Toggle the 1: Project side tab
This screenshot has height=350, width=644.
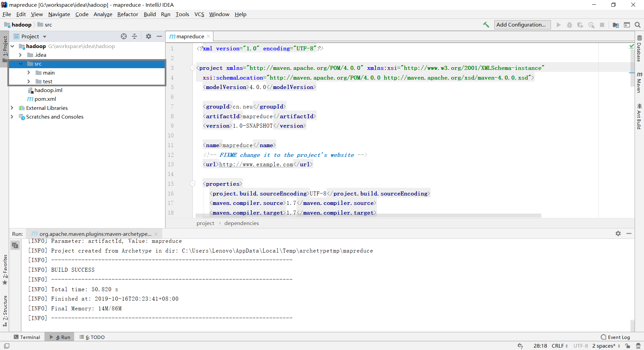(x=5, y=49)
